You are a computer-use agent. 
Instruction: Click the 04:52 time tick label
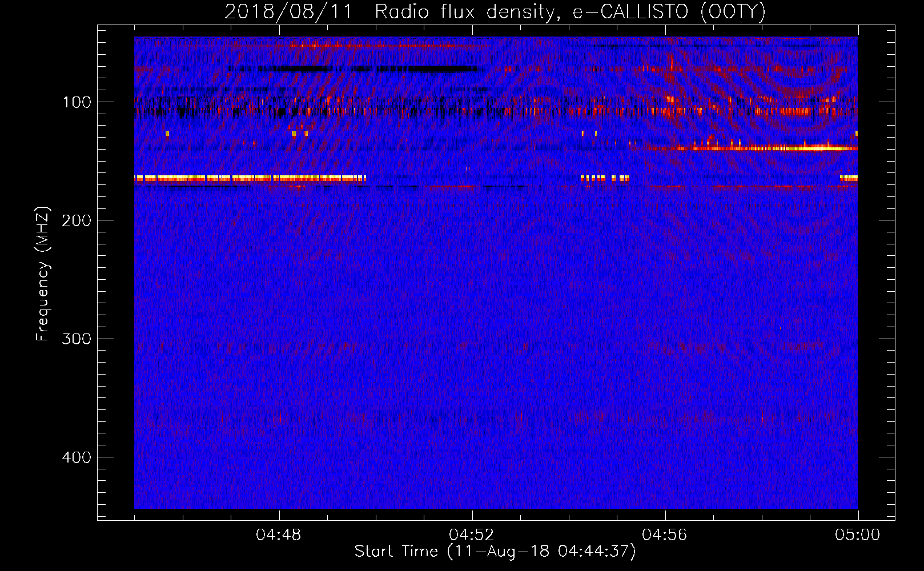[472, 535]
